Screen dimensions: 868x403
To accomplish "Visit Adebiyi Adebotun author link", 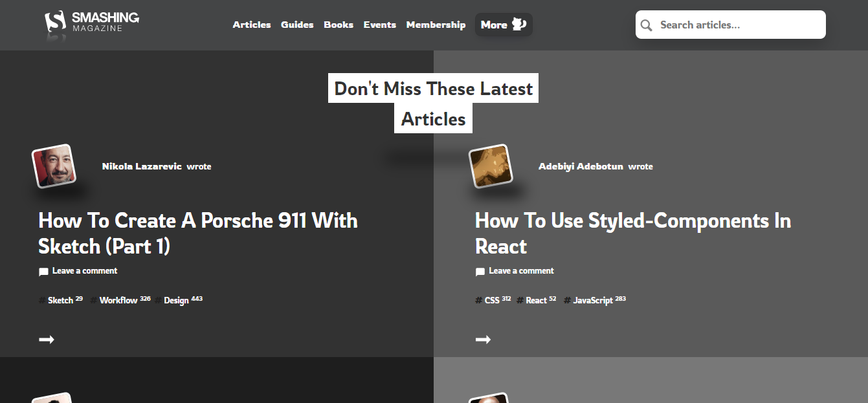I will pos(581,166).
